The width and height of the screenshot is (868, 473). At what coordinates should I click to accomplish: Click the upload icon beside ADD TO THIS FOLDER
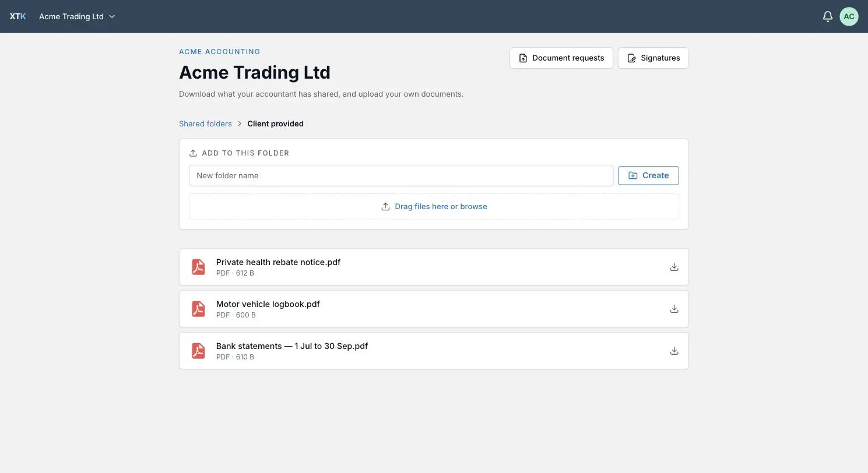click(193, 153)
